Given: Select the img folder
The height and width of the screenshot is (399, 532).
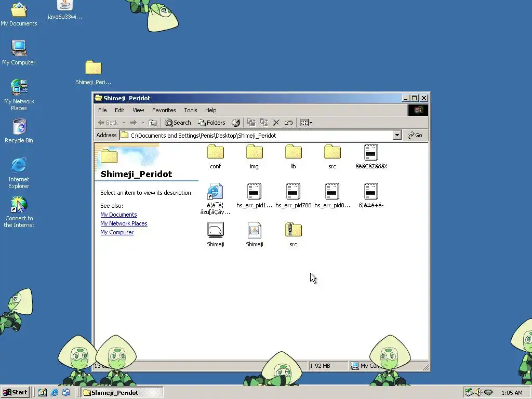Looking at the screenshot, I should pyautogui.click(x=254, y=157).
